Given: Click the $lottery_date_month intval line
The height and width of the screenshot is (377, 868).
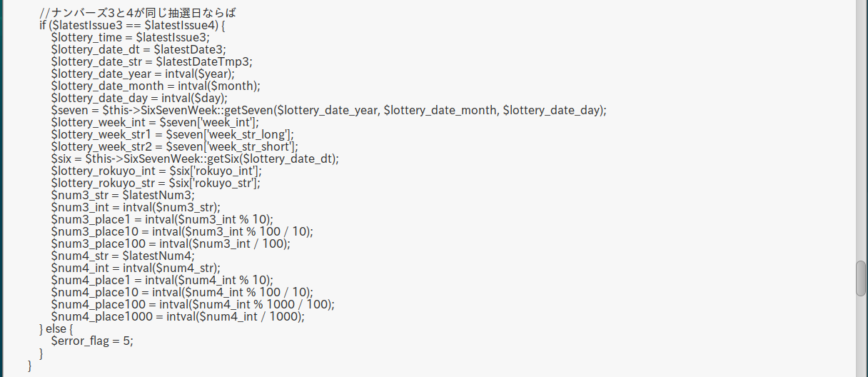Looking at the screenshot, I should tap(156, 86).
